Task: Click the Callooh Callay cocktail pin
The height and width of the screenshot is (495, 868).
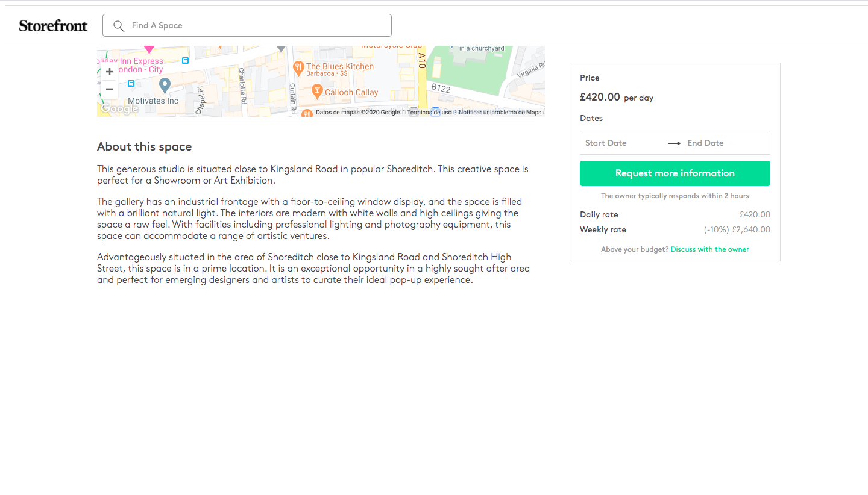Action: coord(316,92)
